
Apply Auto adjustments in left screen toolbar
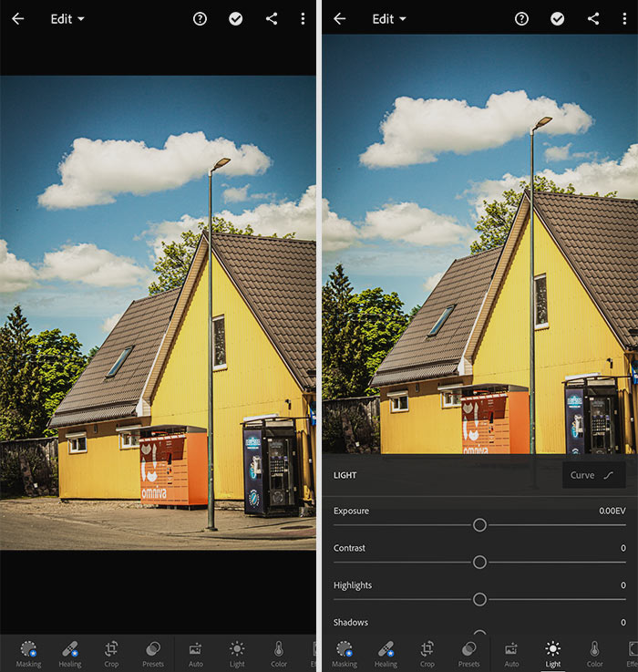click(x=196, y=653)
